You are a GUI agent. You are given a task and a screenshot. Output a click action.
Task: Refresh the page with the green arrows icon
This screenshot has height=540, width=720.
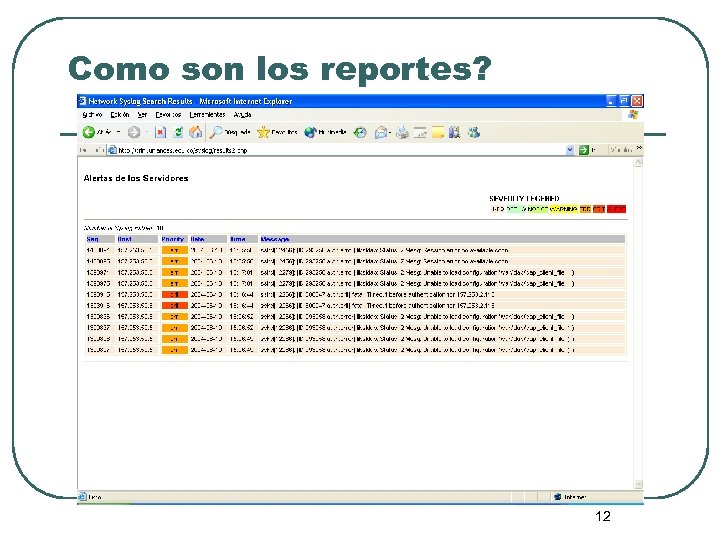coord(178,132)
